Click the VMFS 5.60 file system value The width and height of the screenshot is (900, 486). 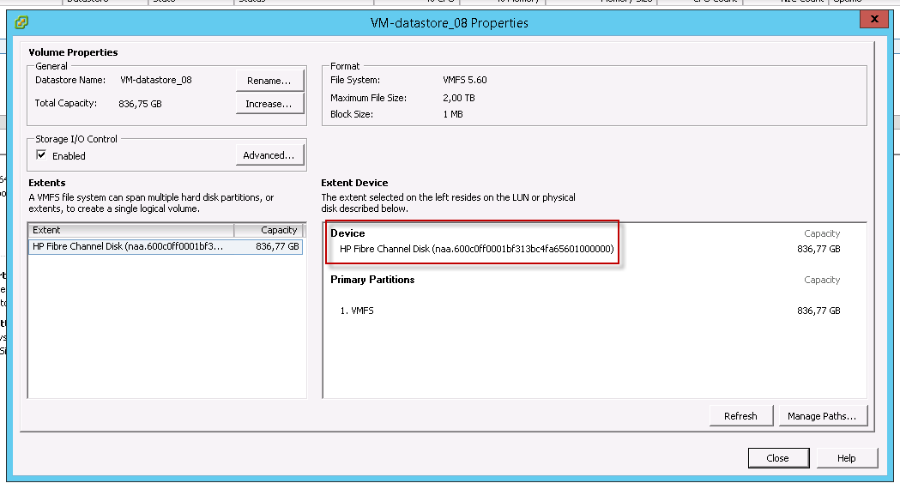465,80
